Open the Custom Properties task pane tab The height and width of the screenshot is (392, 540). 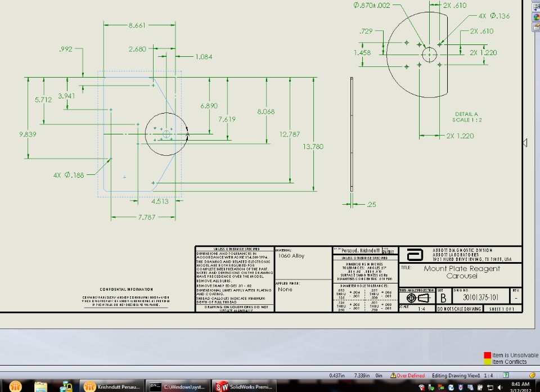click(537, 27)
